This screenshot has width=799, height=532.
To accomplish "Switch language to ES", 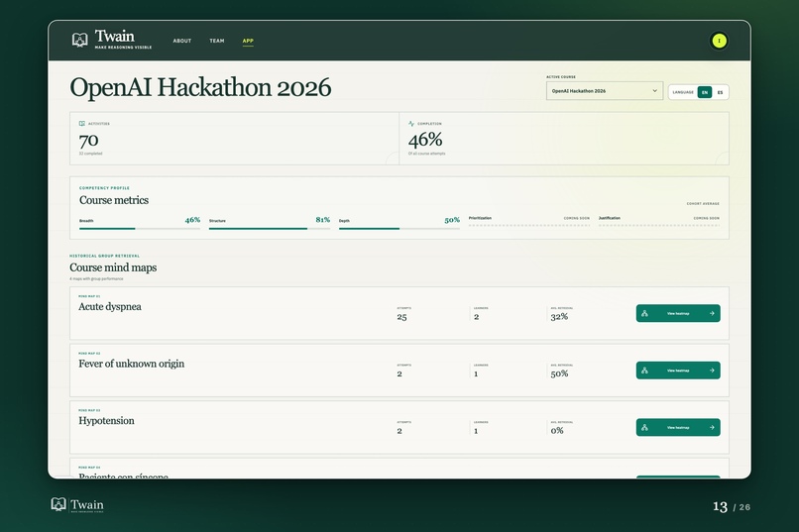I will pos(720,92).
